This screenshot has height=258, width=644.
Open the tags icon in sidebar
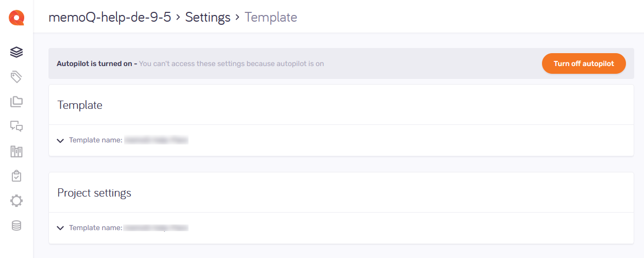[16, 77]
